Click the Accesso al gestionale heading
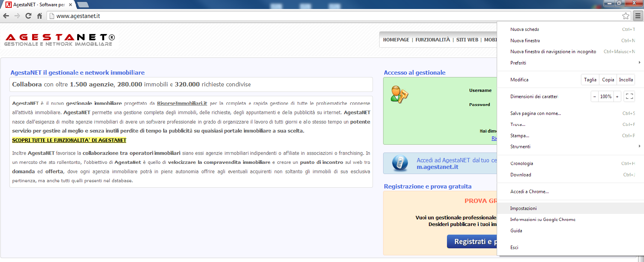Image resolution: width=644 pixels, height=262 pixels. point(414,73)
